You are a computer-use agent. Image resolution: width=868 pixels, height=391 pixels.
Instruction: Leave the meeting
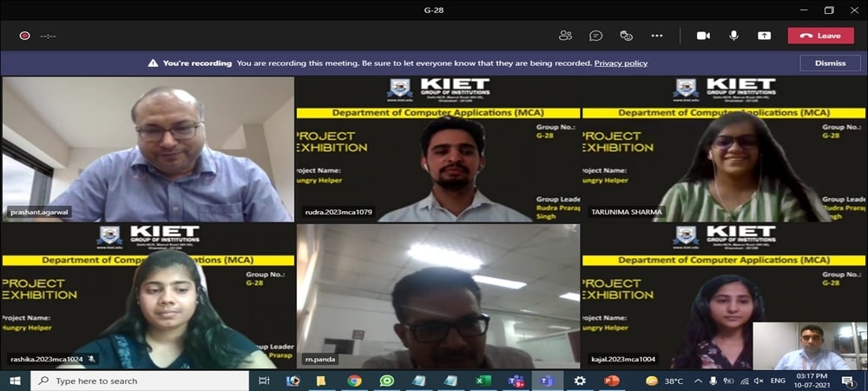point(820,36)
